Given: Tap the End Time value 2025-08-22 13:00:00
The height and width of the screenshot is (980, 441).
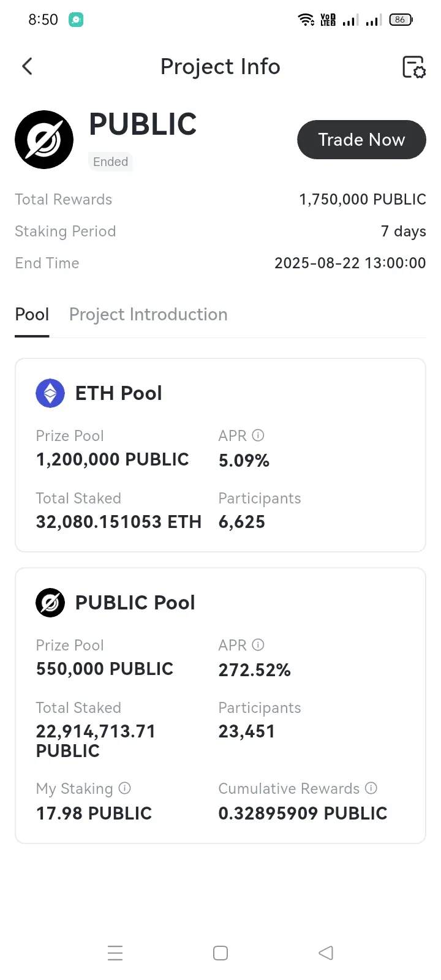Looking at the screenshot, I should pyautogui.click(x=350, y=263).
